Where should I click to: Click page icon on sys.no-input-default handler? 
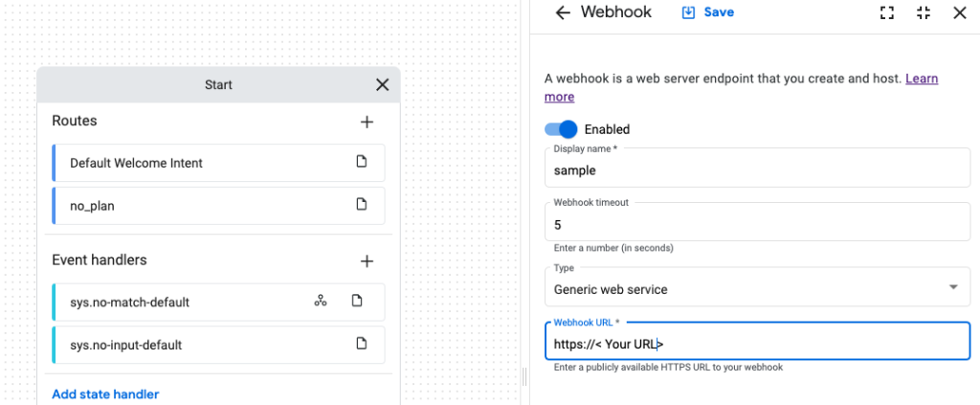point(361,344)
